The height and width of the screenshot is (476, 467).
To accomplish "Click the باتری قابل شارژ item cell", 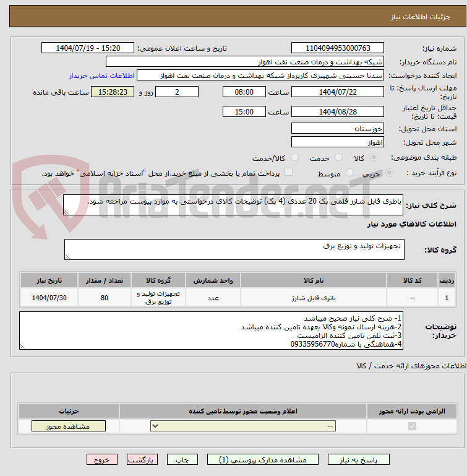I will point(314,298).
